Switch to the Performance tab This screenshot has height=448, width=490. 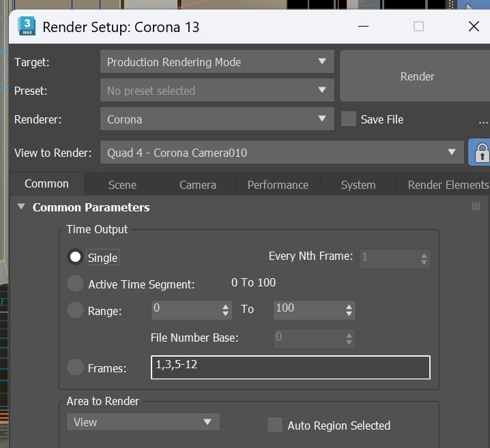(x=278, y=185)
